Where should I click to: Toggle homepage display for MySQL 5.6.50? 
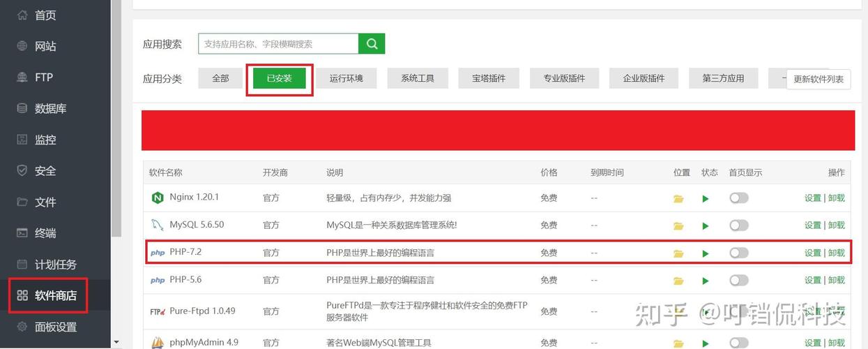(739, 225)
